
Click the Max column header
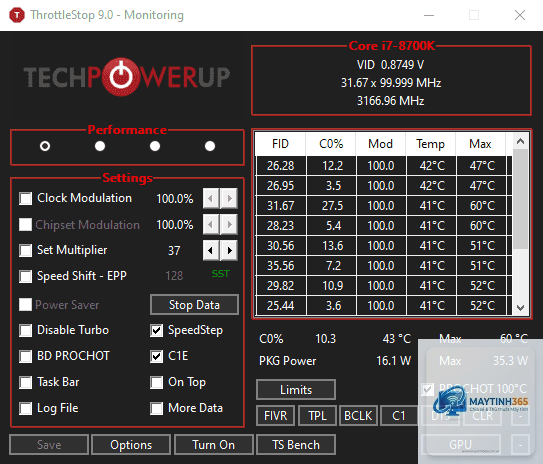pos(480,144)
